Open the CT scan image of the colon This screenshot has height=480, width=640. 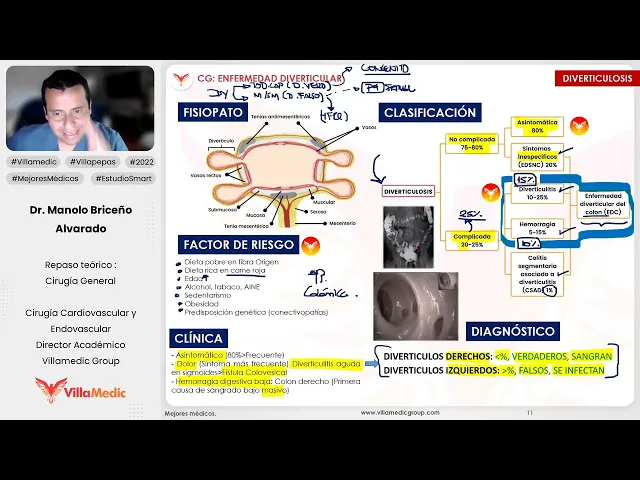coord(409,237)
